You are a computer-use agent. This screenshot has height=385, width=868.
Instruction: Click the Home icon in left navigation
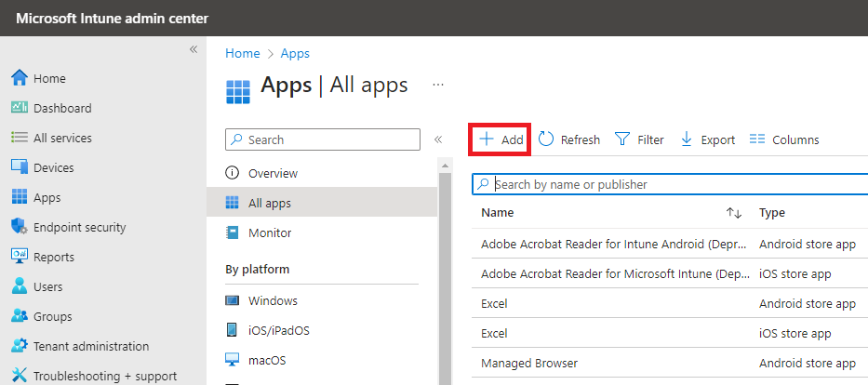click(20, 78)
